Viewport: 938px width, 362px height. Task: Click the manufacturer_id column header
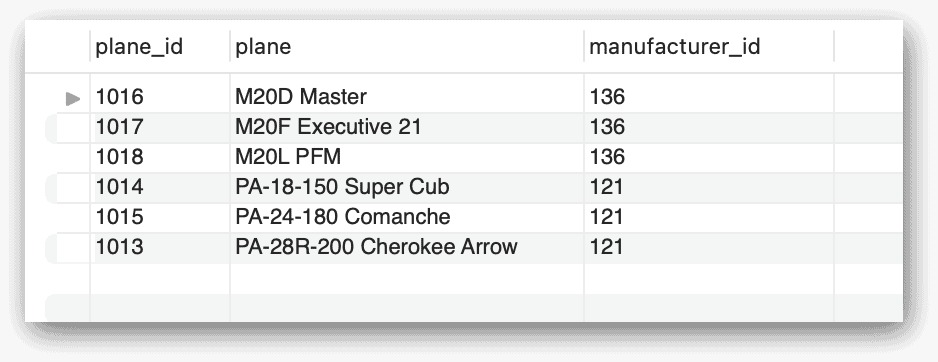tap(709, 47)
